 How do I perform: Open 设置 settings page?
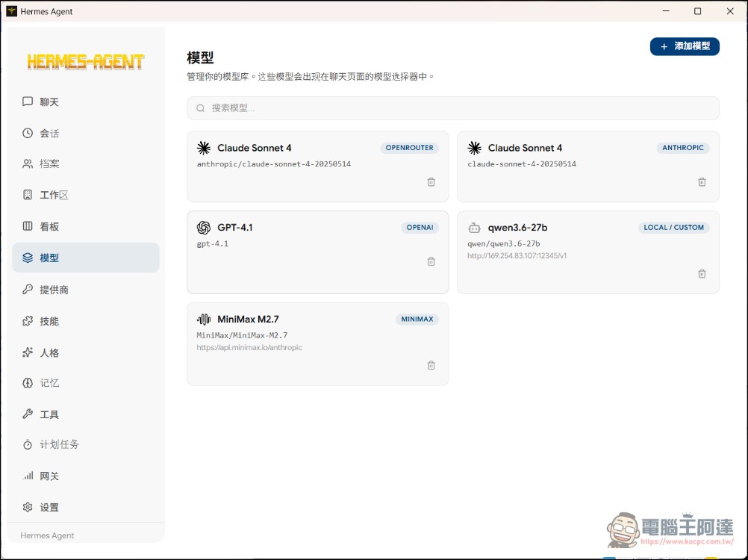tap(86, 507)
